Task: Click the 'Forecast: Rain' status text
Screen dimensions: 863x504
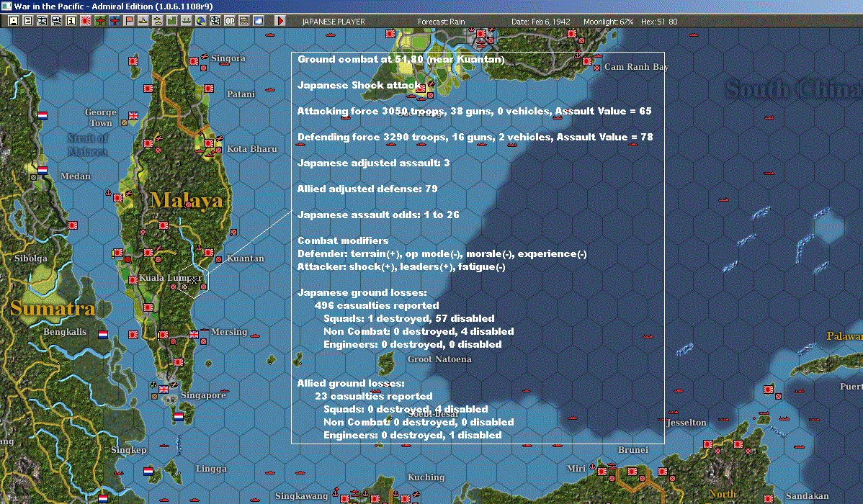Action: (442, 22)
